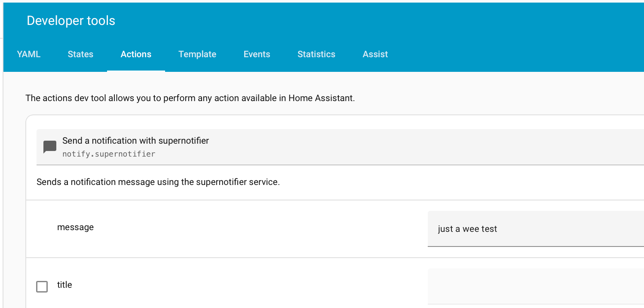
Task: Click inside the message input field
Action: 516,229
